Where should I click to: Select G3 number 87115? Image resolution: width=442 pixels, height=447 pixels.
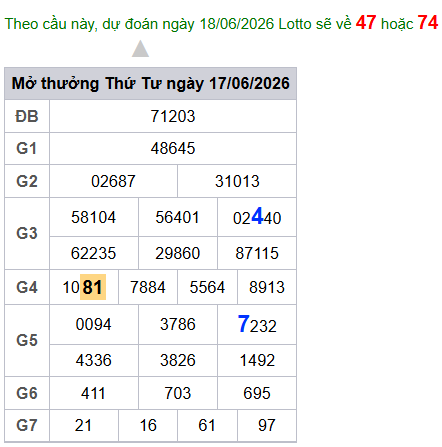(257, 253)
